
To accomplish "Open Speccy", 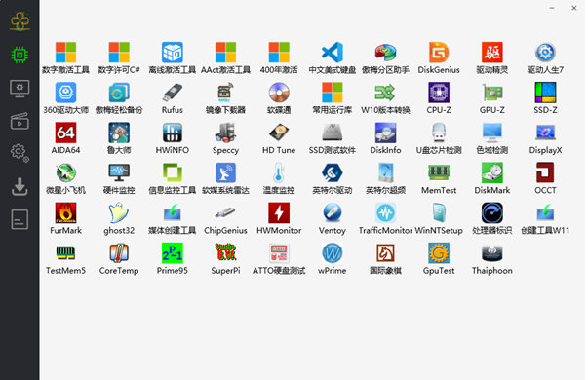I will pyautogui.click(x=225, y=138).
